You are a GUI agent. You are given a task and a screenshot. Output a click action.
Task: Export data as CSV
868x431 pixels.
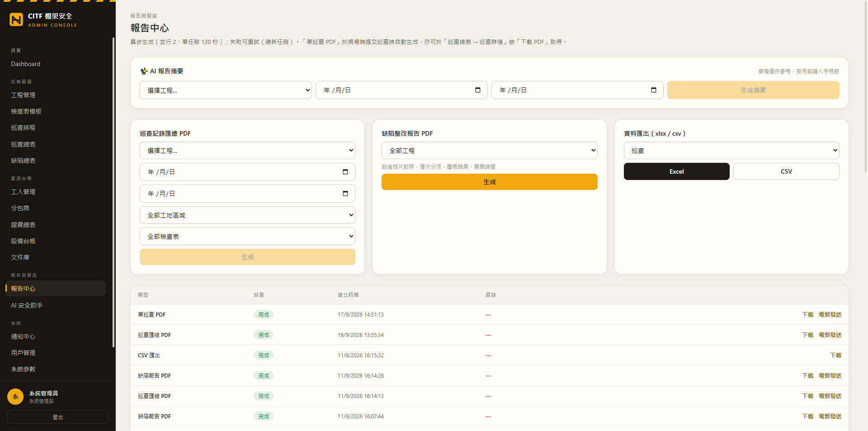click(786, 171)
